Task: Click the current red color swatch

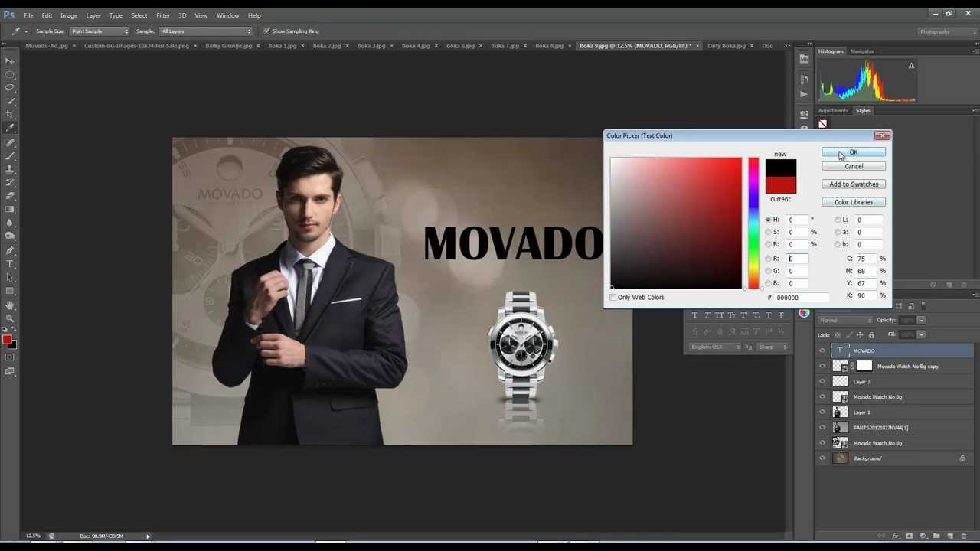Action: pos(780,185)
